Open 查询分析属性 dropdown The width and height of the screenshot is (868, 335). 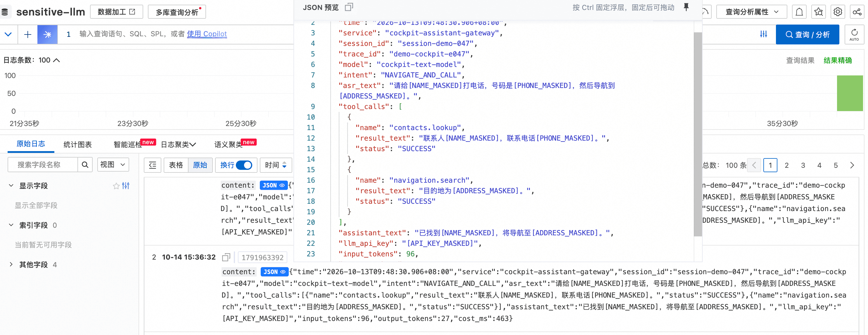751,12
